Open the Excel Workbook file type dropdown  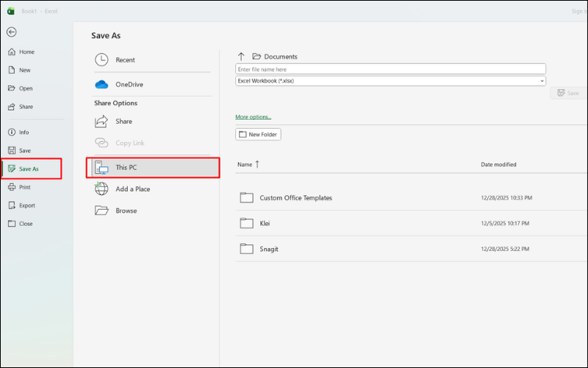point(390,81)
